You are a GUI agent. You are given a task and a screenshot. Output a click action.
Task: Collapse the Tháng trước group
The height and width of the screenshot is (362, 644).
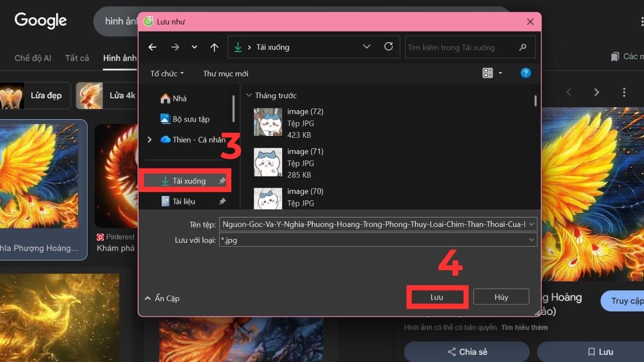(x=248, y=95)
